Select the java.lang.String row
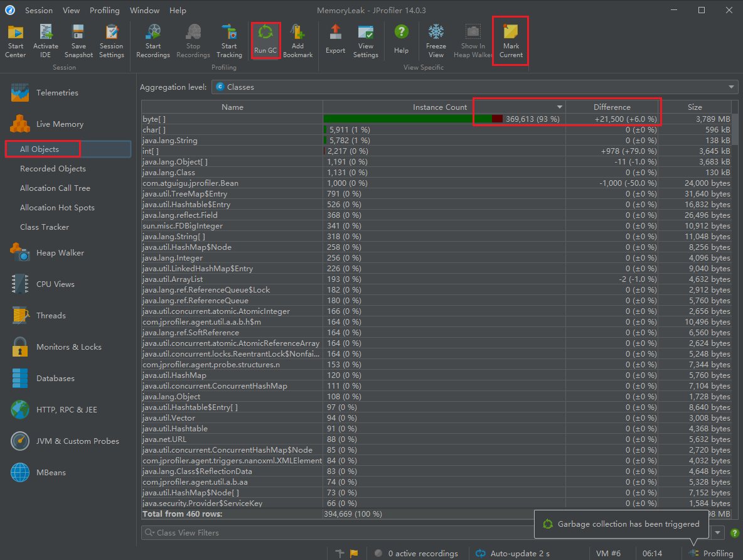This screenshot has height=560, width=743. click(x=436, y=141)
